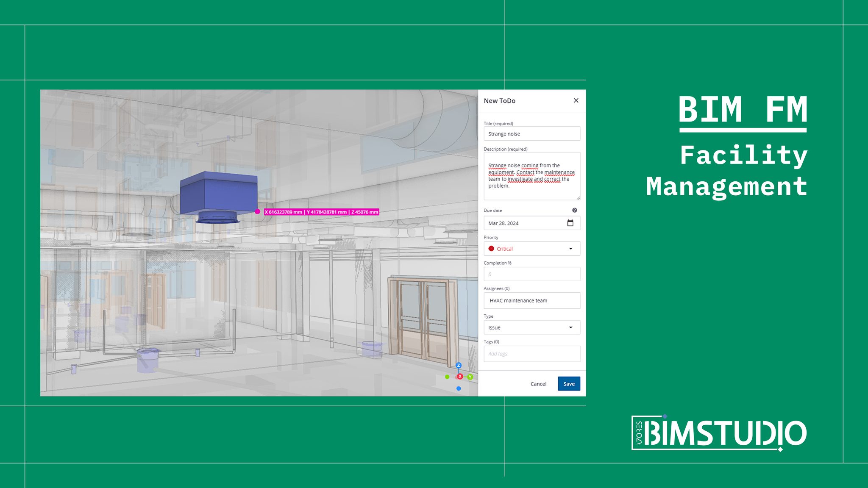
Task: Click the Completion % input field
Action: pyautogui.click(x=532, y=274)
